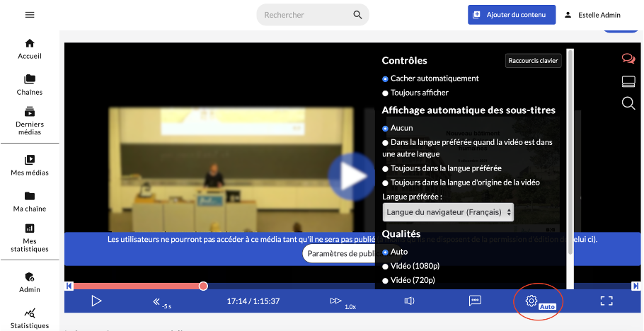Viewport: 644px width, 331px height.
Task: Open the Estelle Admin user menu
Action: [x=592, y=15]
